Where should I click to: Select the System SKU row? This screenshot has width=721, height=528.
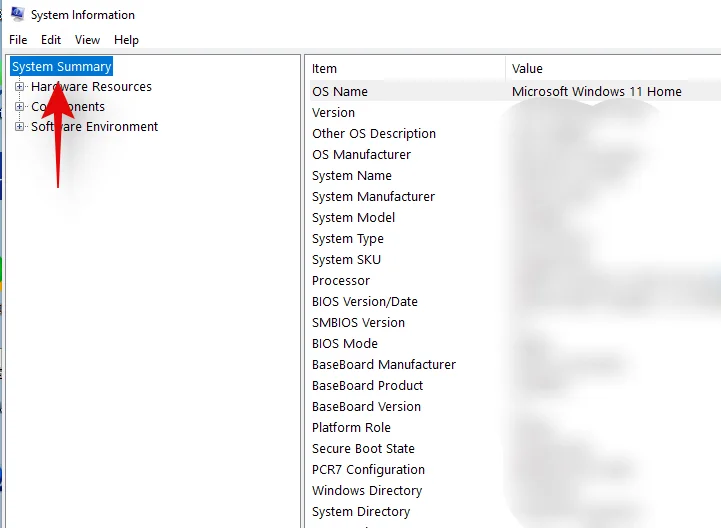(x=514, y=259)
